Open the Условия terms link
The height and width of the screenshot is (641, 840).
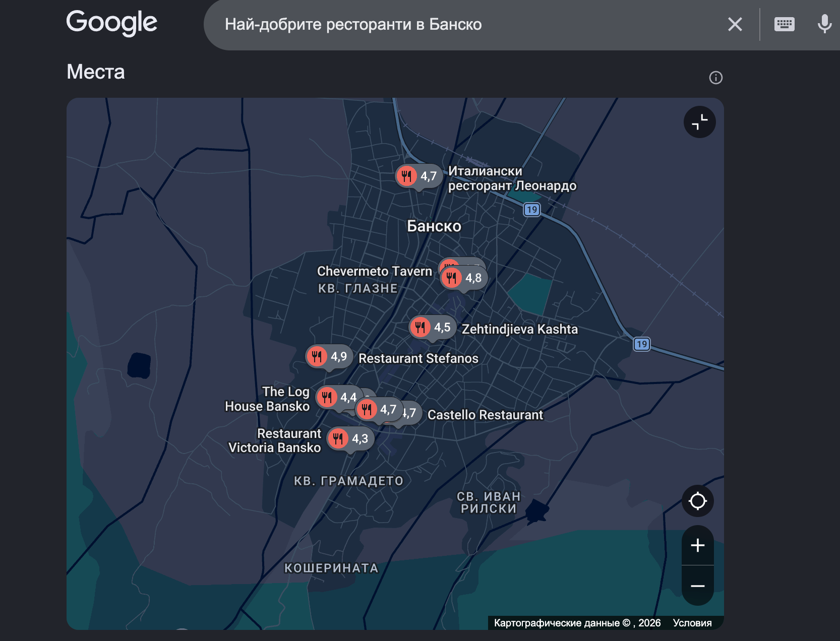[x=692, y=623]
